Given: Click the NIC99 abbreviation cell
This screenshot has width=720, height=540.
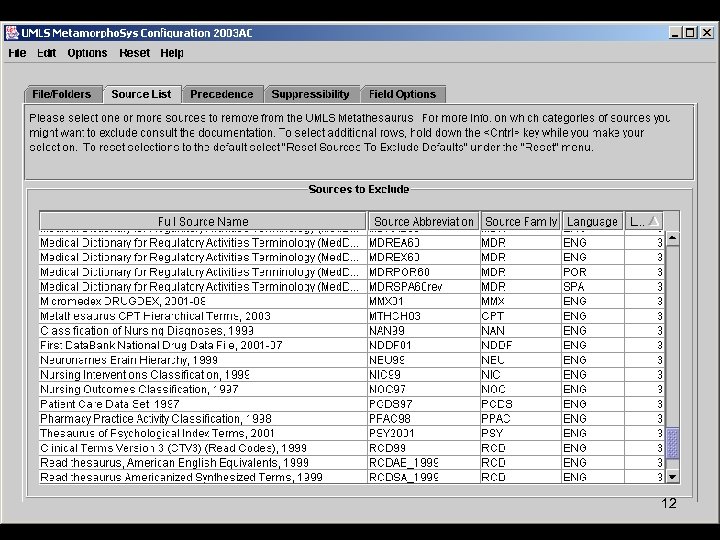Looking at the screenshot, I should (423, 375).
